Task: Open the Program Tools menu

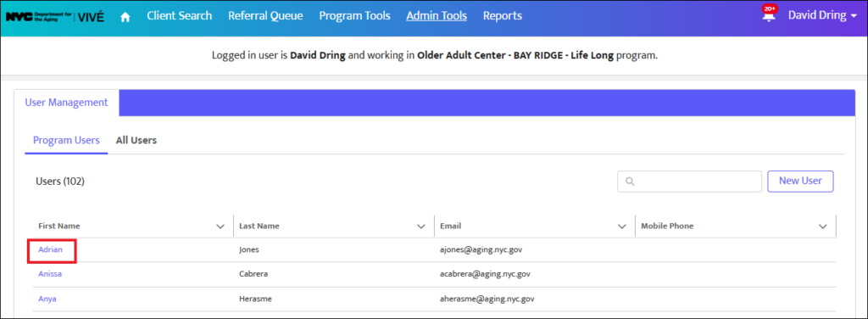Action: pyautogui.click(x=354, y=15)
